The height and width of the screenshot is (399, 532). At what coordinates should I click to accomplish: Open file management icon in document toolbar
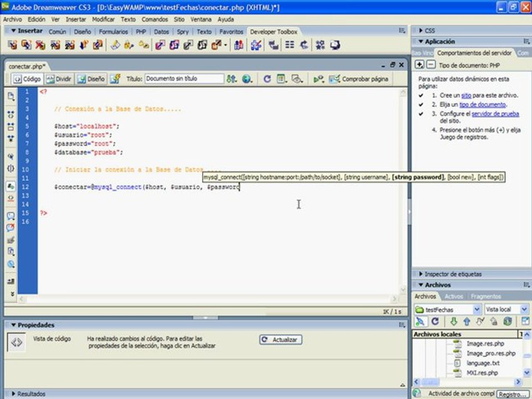232,79
